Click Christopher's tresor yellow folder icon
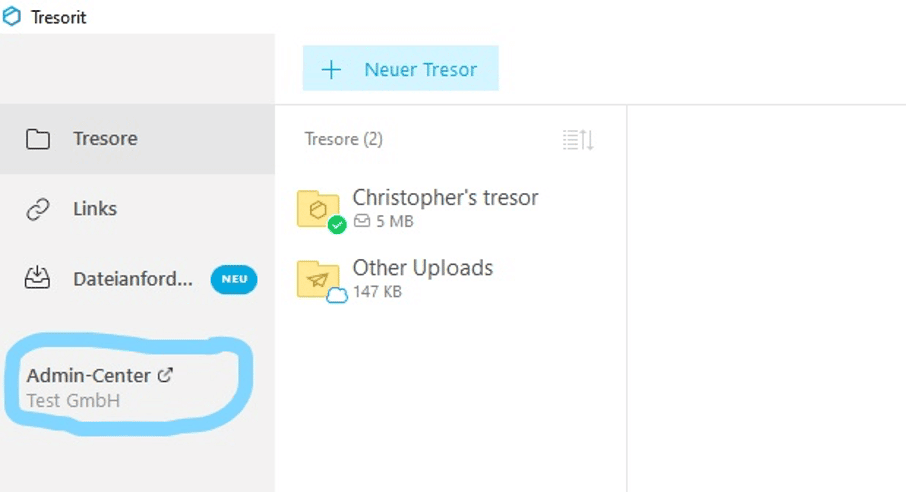The image size is (906, 492). tap(318, 209)
